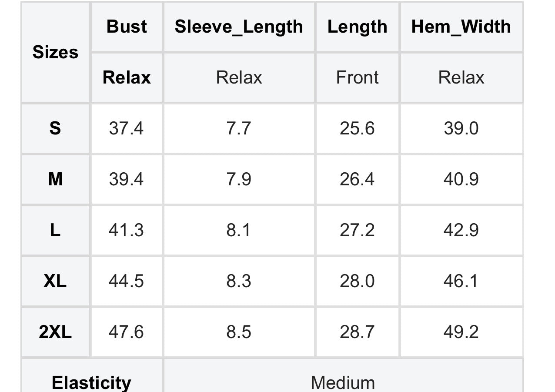
Task: Click the 27.2 length value for L
Action: tap(357, 230)
